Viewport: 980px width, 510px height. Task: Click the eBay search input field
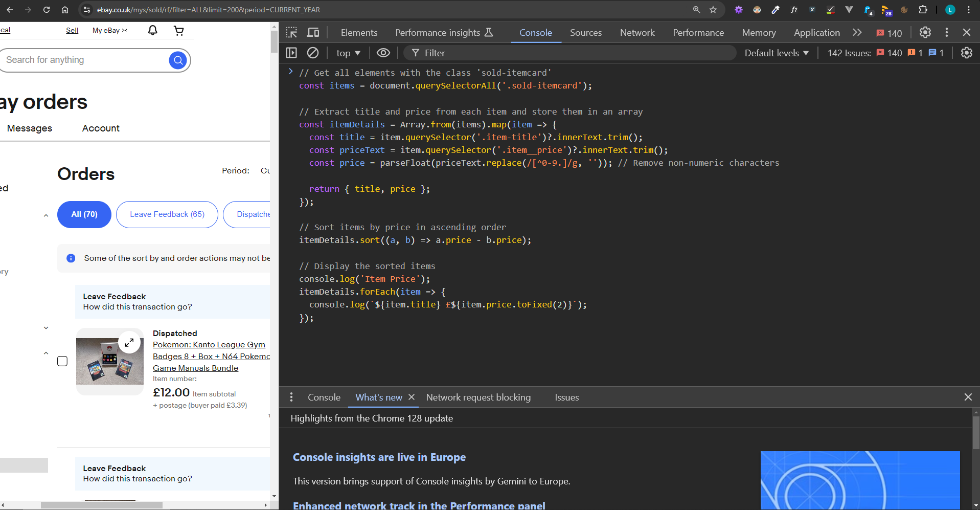tap(84, 60)
